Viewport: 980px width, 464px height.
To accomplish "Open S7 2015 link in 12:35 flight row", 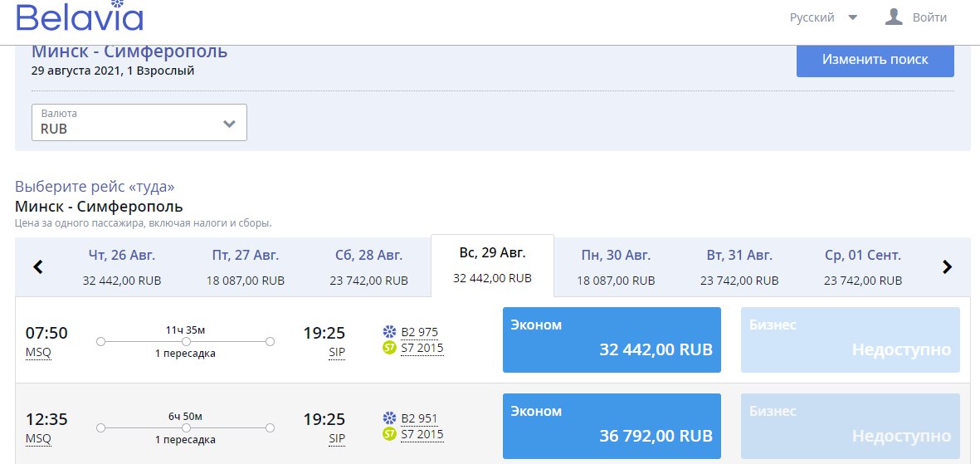I will [422, 433].
